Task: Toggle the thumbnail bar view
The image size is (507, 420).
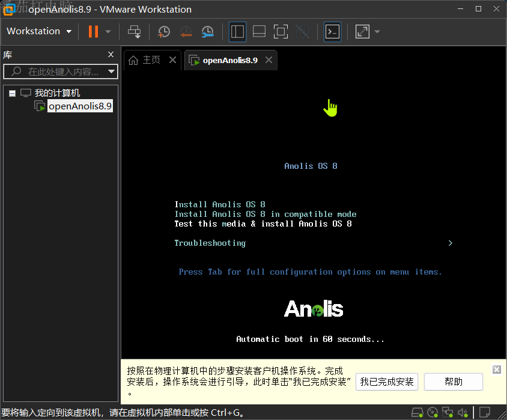Action: (259, 32)
